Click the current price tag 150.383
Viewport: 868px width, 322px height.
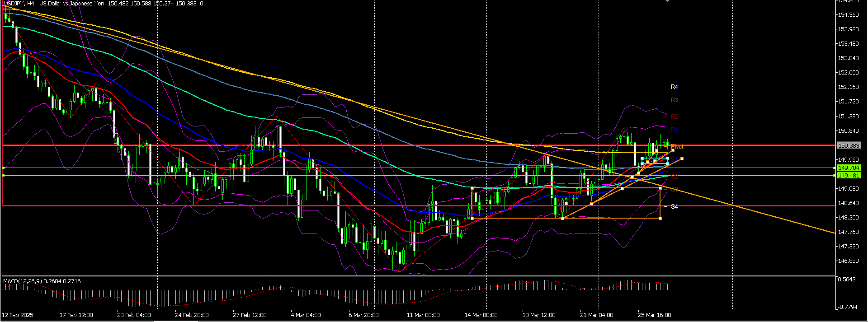849,145
